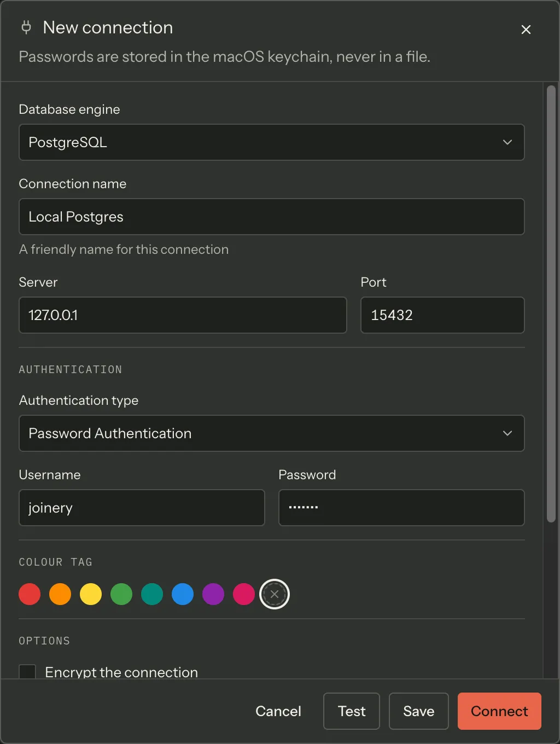Select the pink colour tag
Viewport: 560px width, 744px height.
click(x=244, y=594)
